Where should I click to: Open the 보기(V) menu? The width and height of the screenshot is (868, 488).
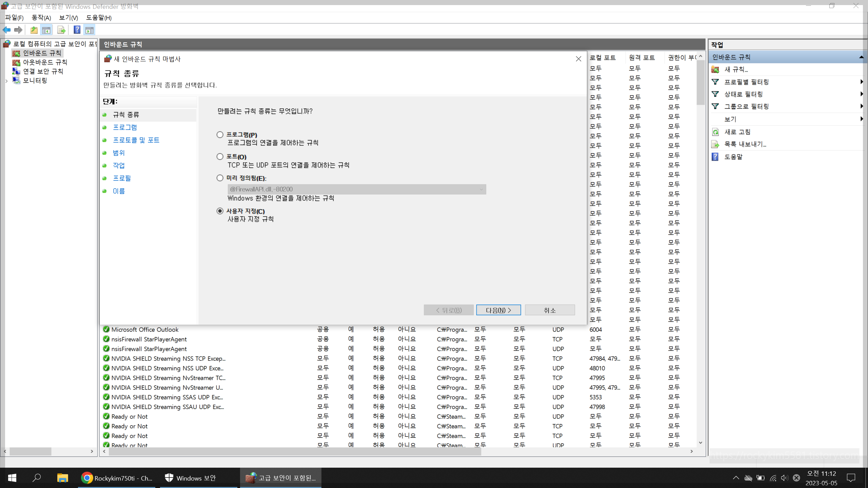pyautogui.click(x=68, y=18)
